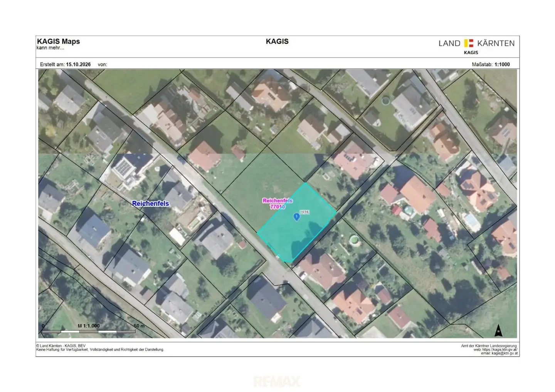Click the kagis@ktn.gv.at email address

pos(505,353)
